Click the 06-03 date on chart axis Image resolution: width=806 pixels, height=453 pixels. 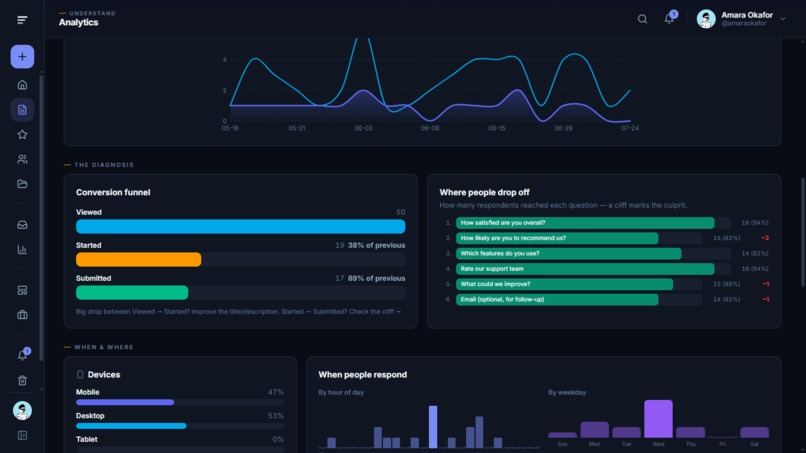click(x=363, y=128)
